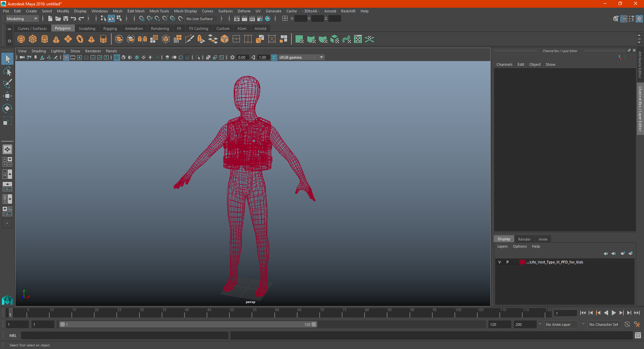Image resolution: width=644 pixels, height=349 pixels.
Task: Toggle Auto Keyframe button
Action: pyautogui.click(x=627, y=324)
